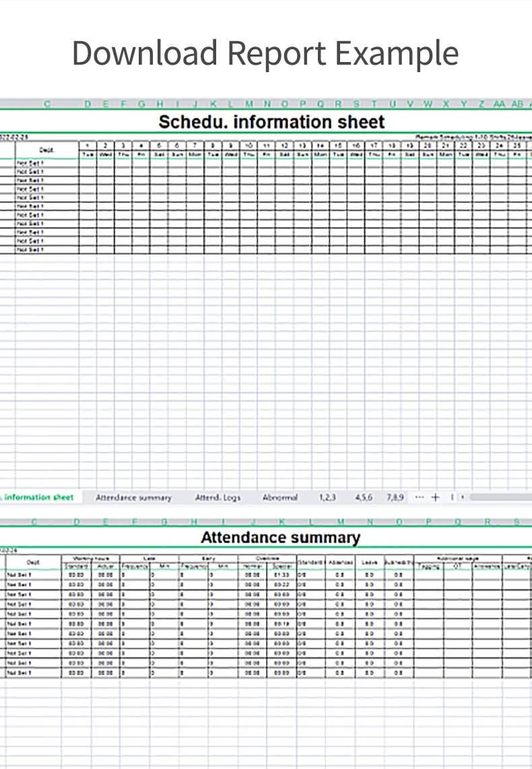Screen dimensions: 532x769
Task: Click the Dept. header in schedule sheet
Action: [x=46, y=150]
